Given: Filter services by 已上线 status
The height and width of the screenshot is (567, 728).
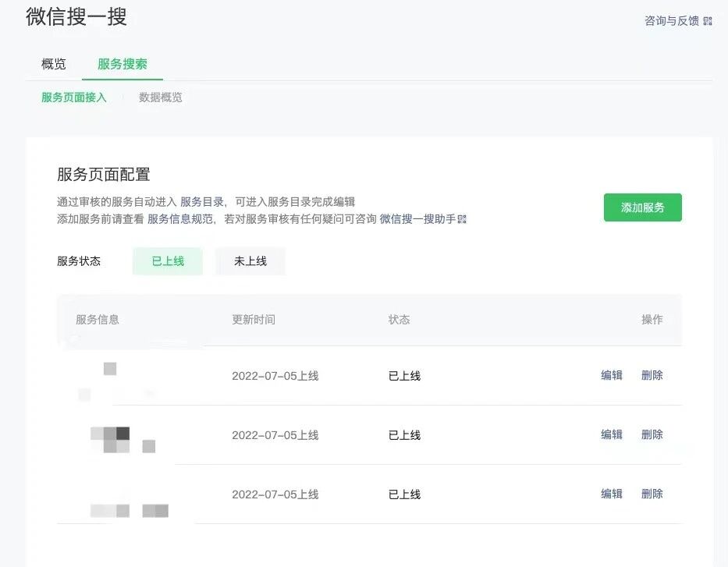Looking at the screenshot, I should (168, 261).
